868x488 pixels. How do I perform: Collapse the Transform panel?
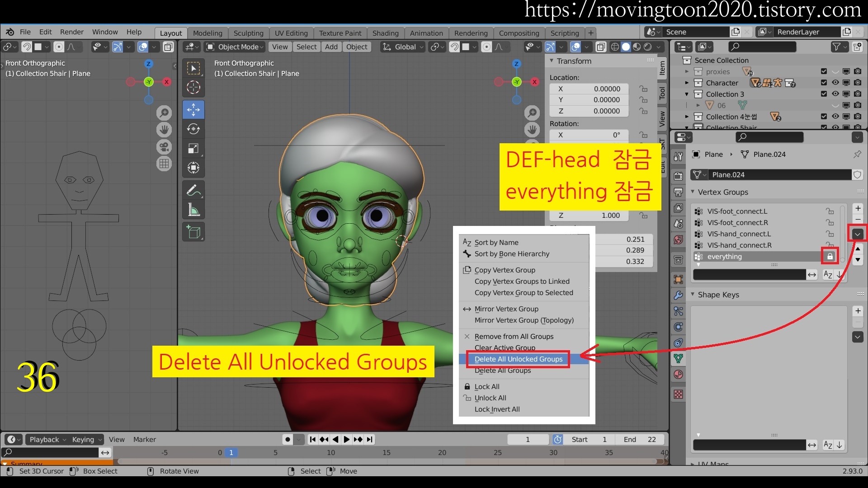point(552,61)
